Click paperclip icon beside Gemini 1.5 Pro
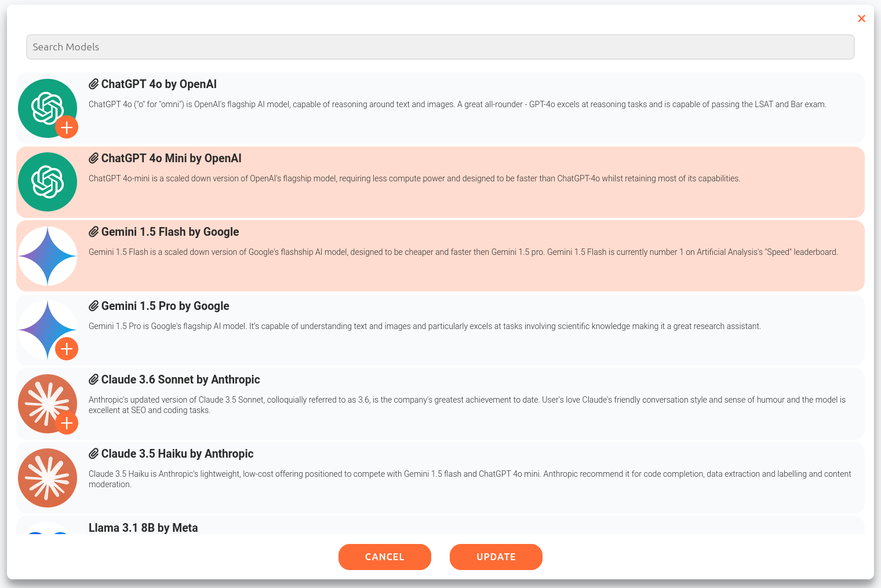 pos(94,306)
